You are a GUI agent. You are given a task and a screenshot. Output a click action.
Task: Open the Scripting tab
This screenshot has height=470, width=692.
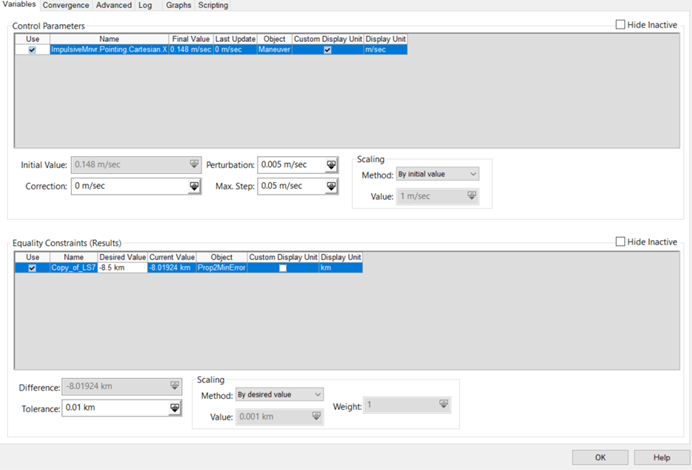pyautogui.click(x=213, y=5)
